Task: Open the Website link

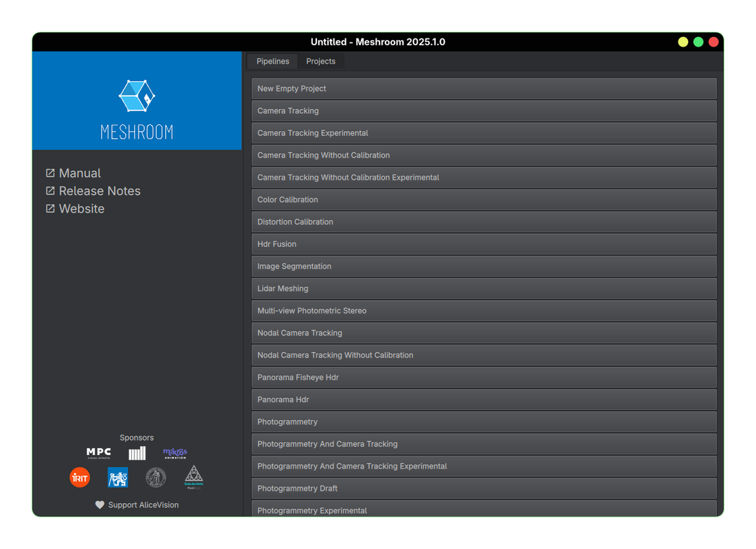Action: point(82,209)
